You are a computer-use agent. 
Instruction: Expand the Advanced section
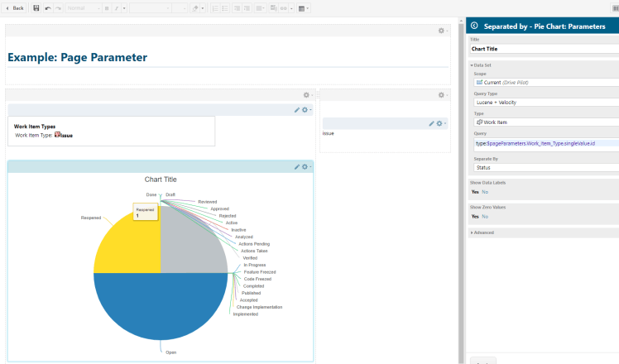pyautogui.click(x=482, y=232)
